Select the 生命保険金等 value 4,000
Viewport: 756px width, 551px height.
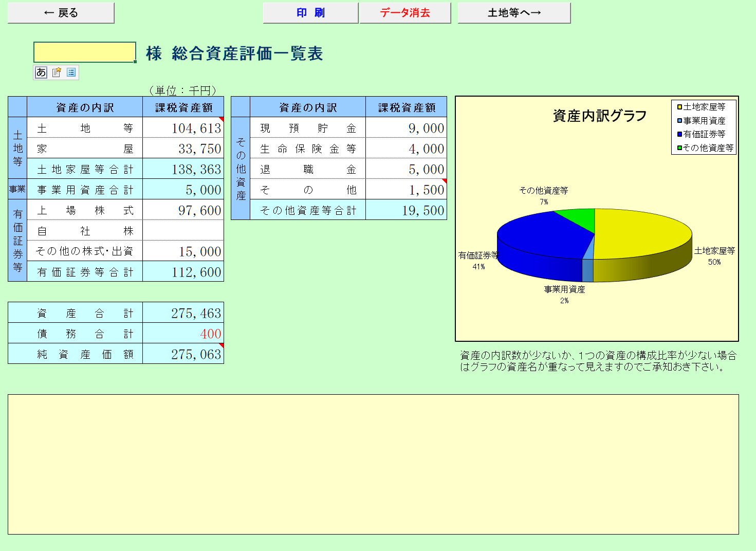406,148
